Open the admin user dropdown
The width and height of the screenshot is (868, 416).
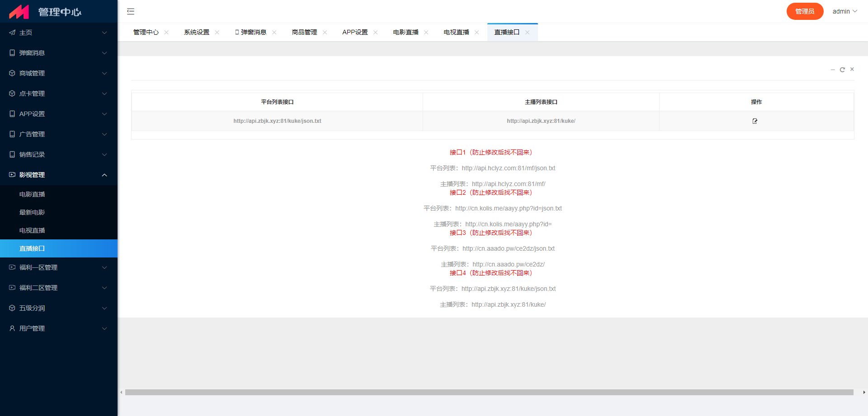pyautogui.click(x=844, y=11)
